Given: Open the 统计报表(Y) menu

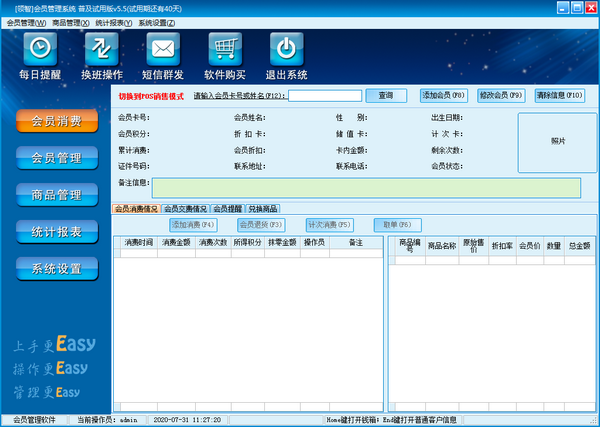Looking at the screenshot, I should coord(114,23).
